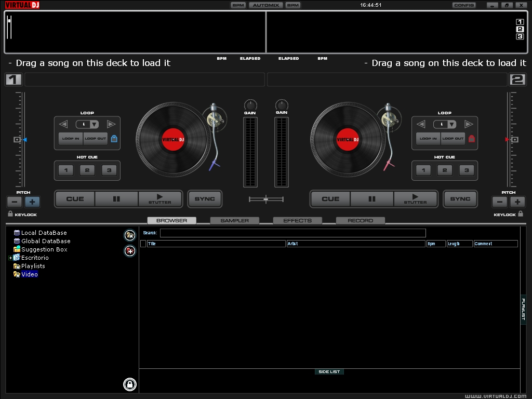Click the pause icon on the right deck

click(371, 198)
